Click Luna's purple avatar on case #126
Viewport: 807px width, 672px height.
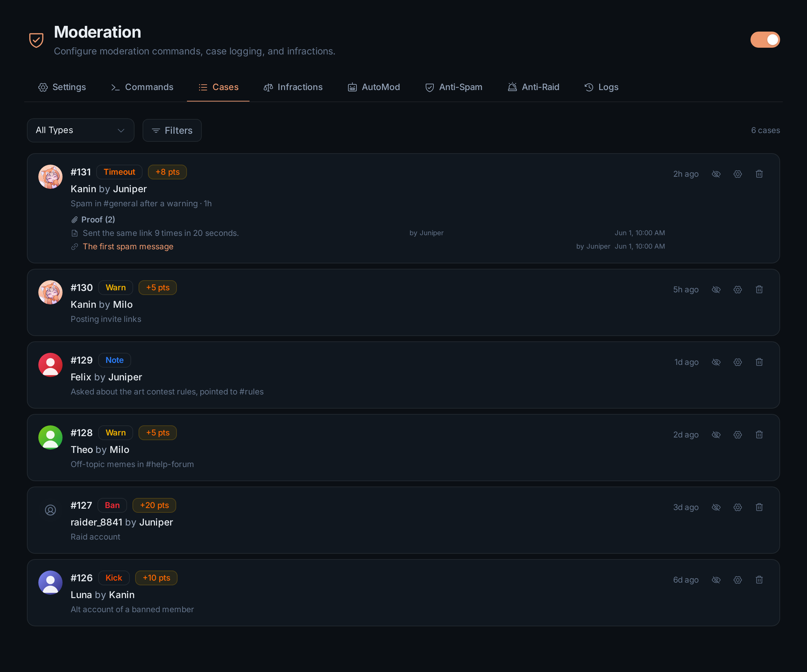click(x=50, y=583)
